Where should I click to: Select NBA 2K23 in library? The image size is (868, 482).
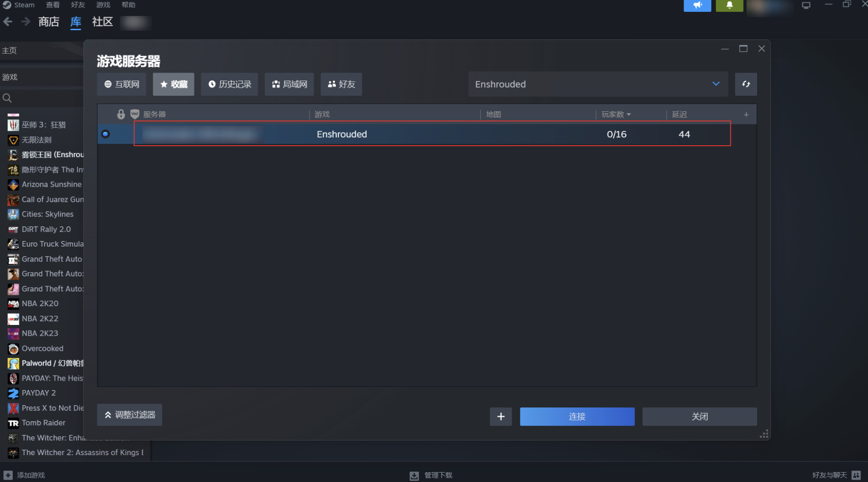(40, 333)
